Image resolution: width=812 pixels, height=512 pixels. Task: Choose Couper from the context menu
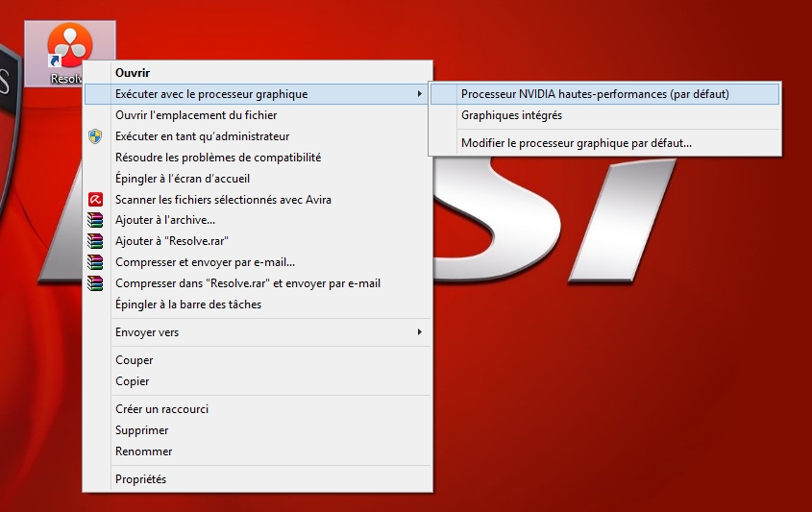click(258, 360)
